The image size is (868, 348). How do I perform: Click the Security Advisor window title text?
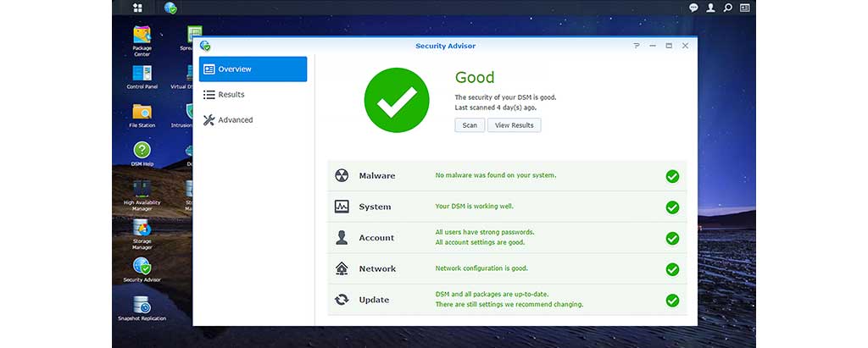click(x=446, y=46)
